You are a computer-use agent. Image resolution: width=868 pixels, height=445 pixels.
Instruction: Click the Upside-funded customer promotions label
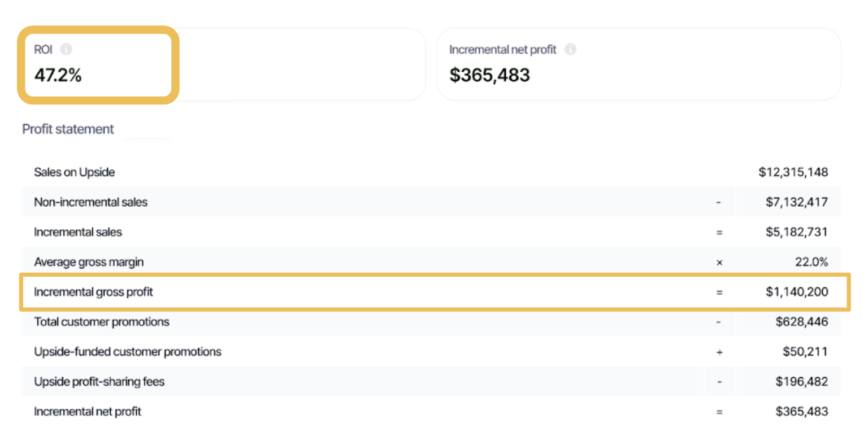click(127, 352)
